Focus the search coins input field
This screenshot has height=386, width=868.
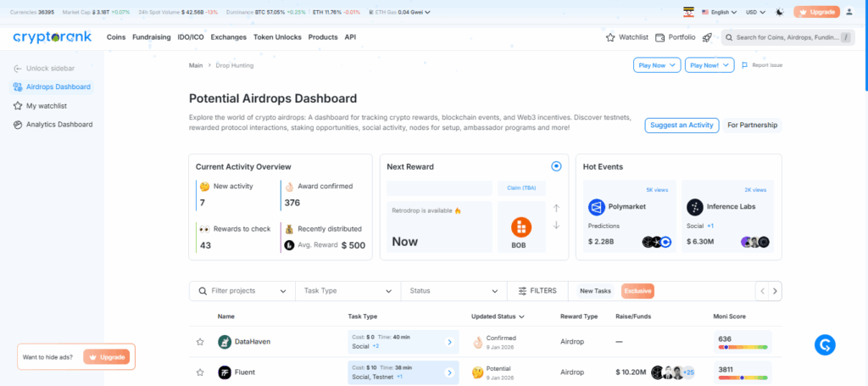787,37
